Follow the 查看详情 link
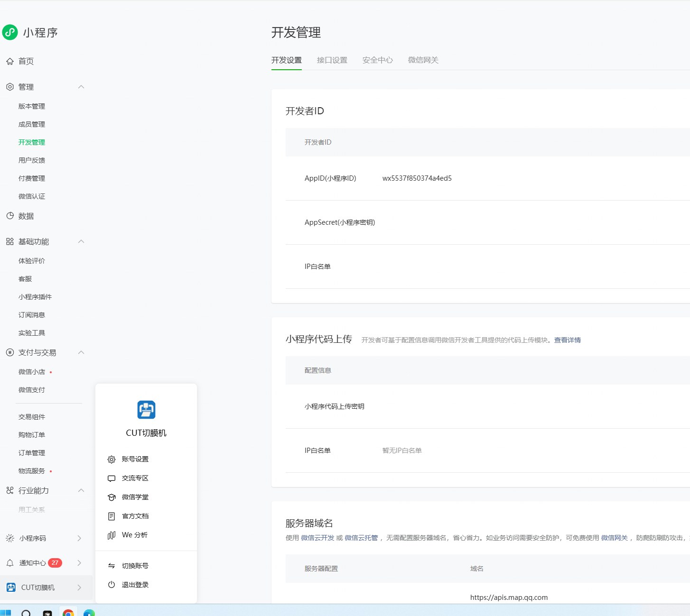This screenshot has width=690, height=616. tap(568, 340)
